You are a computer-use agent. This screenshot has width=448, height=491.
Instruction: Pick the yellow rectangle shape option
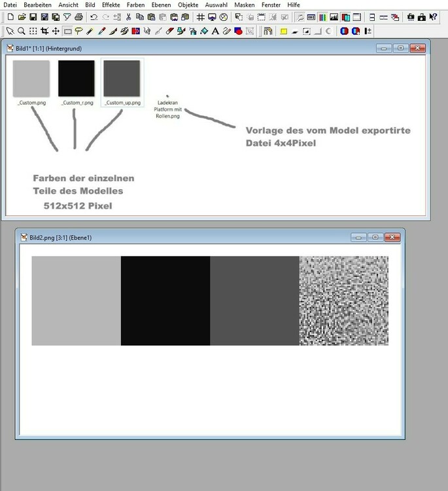[x=283, y=31]
